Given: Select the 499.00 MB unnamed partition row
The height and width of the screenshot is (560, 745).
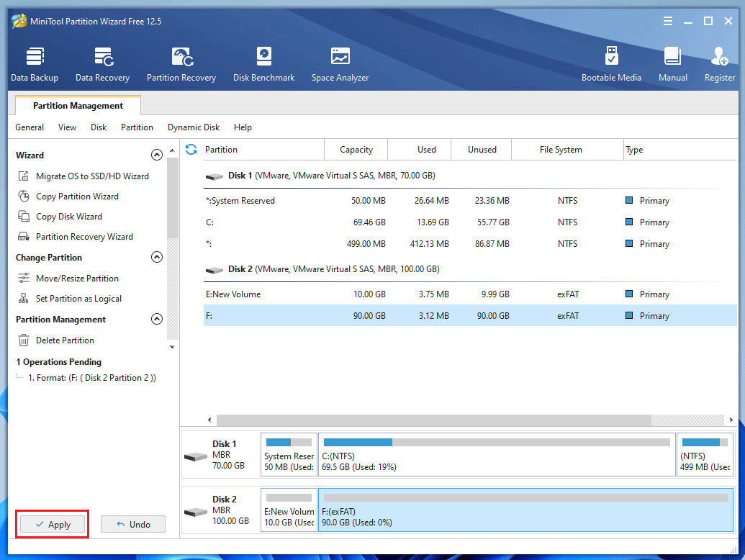Looking at the screenshot, I should pyautogui.click(x=470, y=244).
